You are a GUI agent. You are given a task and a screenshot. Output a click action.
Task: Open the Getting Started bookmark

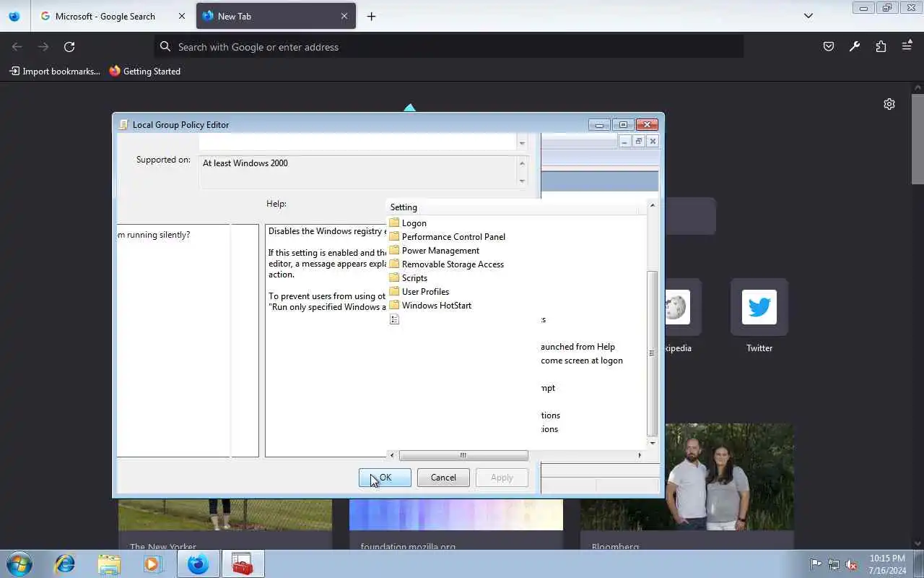coord(145,71)
